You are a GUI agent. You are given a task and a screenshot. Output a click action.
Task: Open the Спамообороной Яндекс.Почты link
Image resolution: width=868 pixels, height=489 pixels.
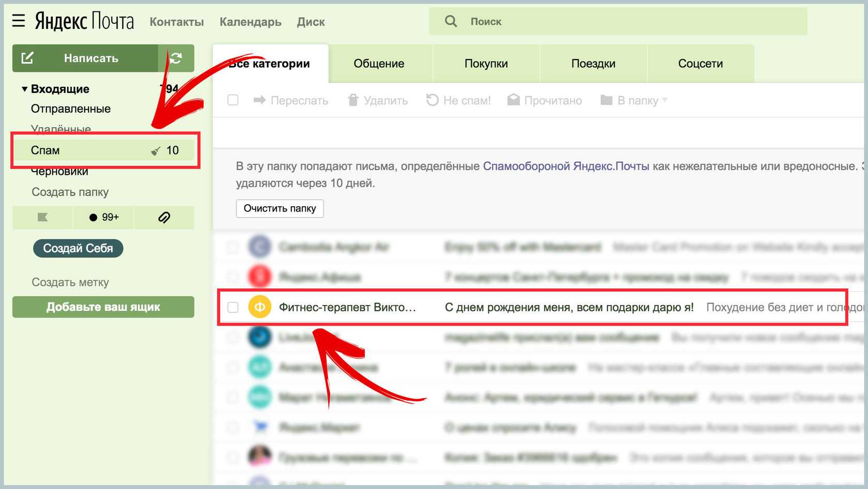[566, 166]
